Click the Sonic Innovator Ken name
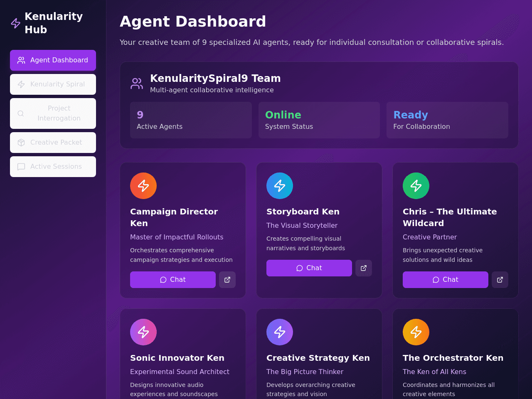This screenshot has width=532, height=399. click(x=177, y=358)
